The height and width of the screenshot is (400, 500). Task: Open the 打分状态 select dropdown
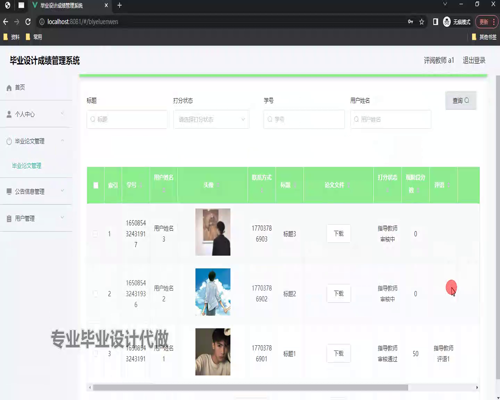pyautogui.click(x=211, y=119)
